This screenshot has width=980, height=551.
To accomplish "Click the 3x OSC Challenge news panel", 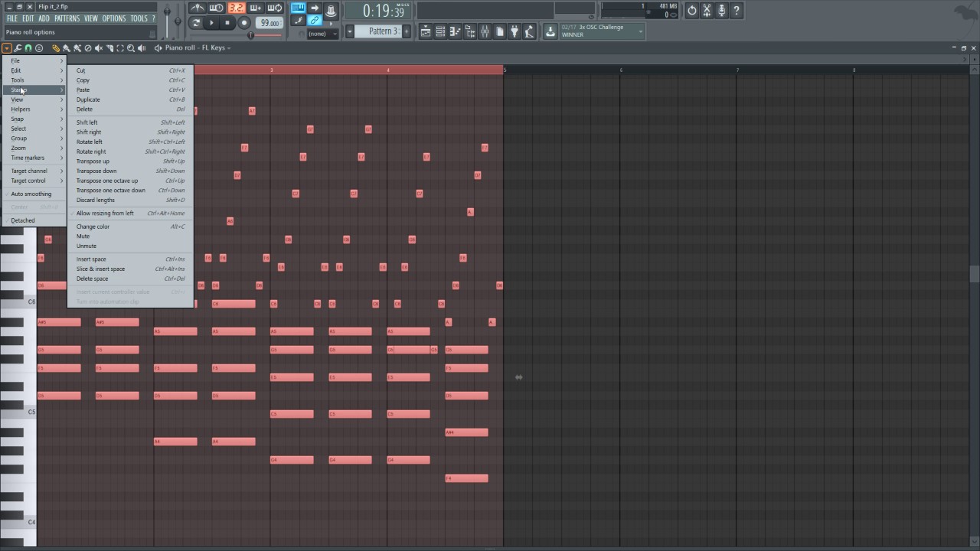I will click(602, 31).
